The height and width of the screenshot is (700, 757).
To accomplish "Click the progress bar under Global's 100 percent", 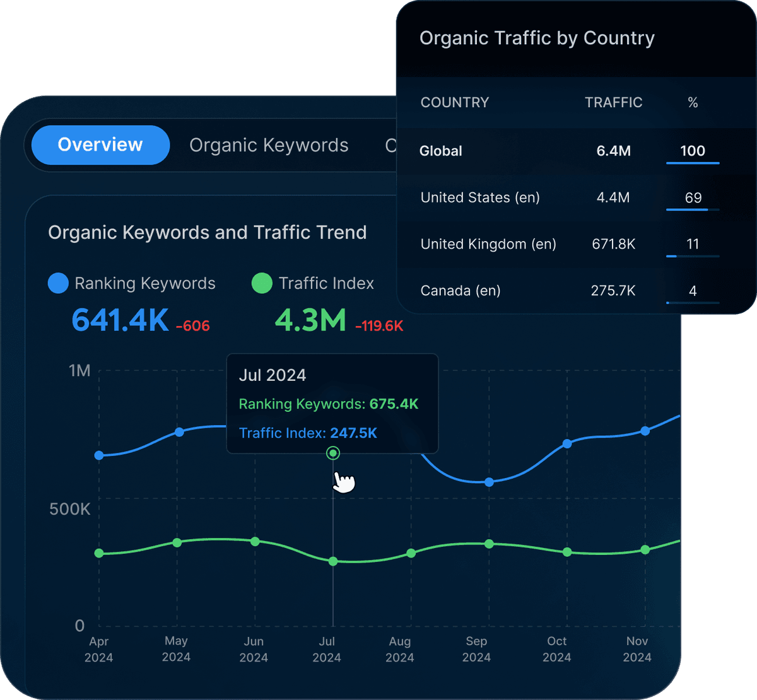I will 693,162.
